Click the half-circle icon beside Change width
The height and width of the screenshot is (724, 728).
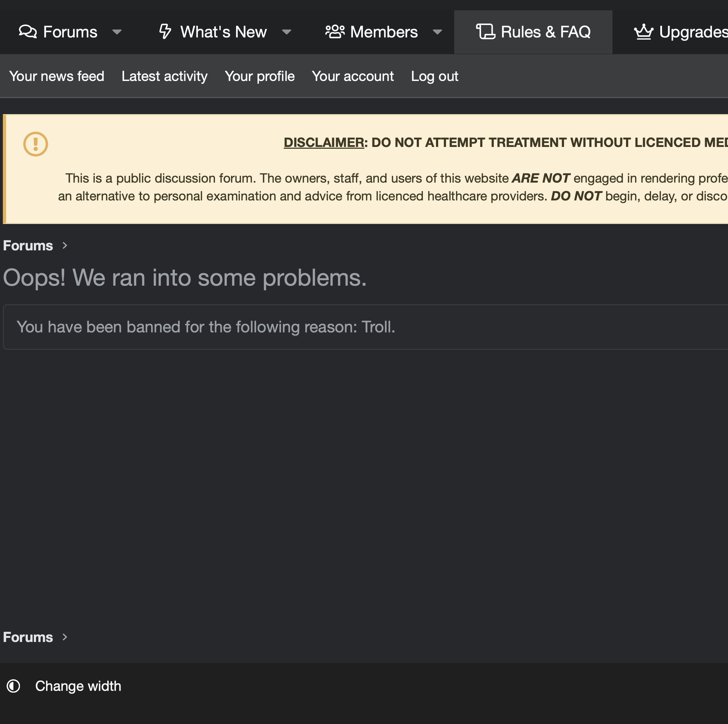pos(14,686)
